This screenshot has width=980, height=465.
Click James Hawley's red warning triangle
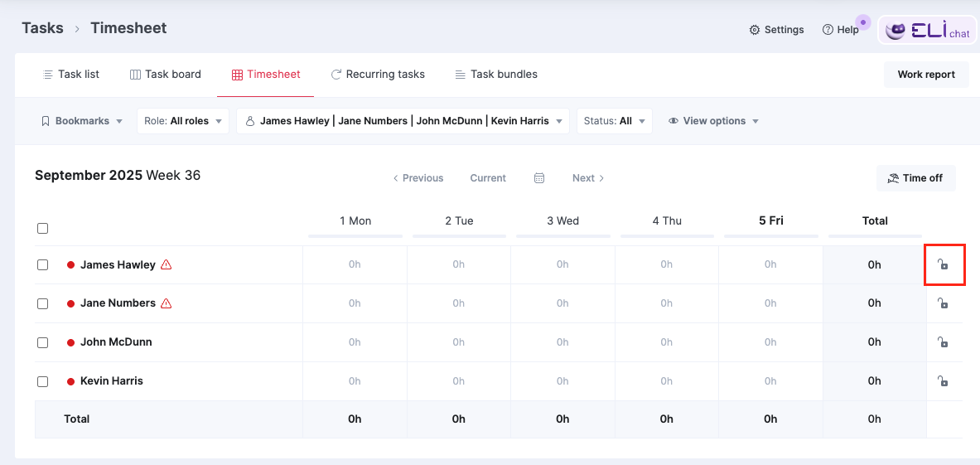point(167,264)
